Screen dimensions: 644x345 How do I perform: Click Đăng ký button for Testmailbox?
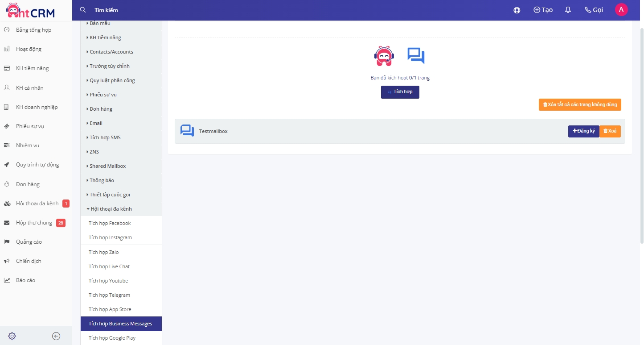coord(583,131)
